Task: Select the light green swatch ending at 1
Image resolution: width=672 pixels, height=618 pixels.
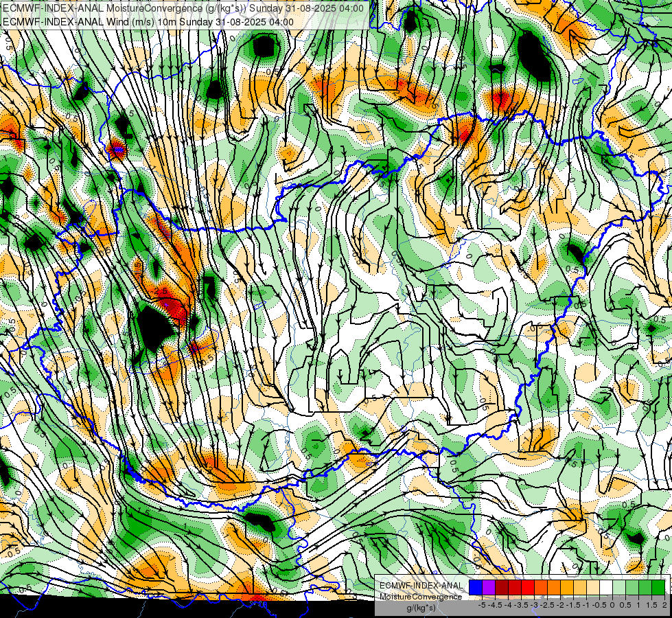Action: click(632, 587)
